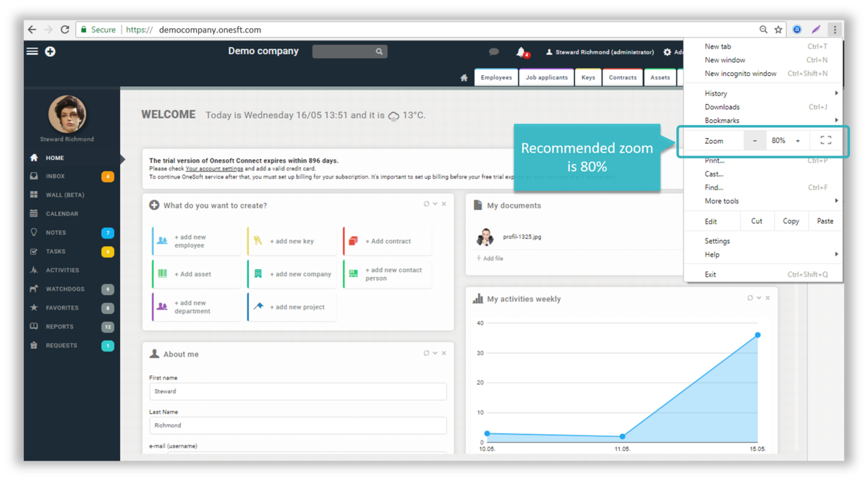Open Chrome three-dot menu icon
The height and width of the screenshot is (481, 868).
click(x=835, y=30)
